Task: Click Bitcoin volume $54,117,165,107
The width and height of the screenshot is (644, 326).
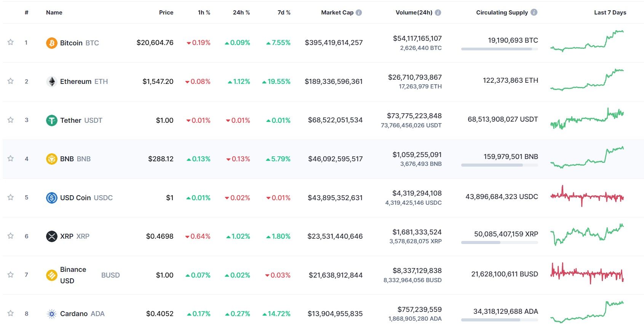Action: pyautogui.click(x=417, y=39)
